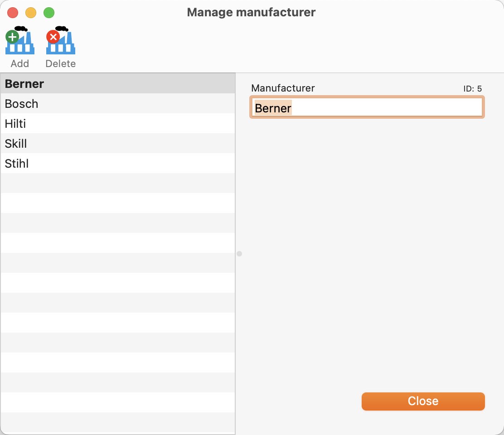The height and width of the screenshot is (435, 504).
Task: Minimize window with the yellow button
Action: (31, 13)
